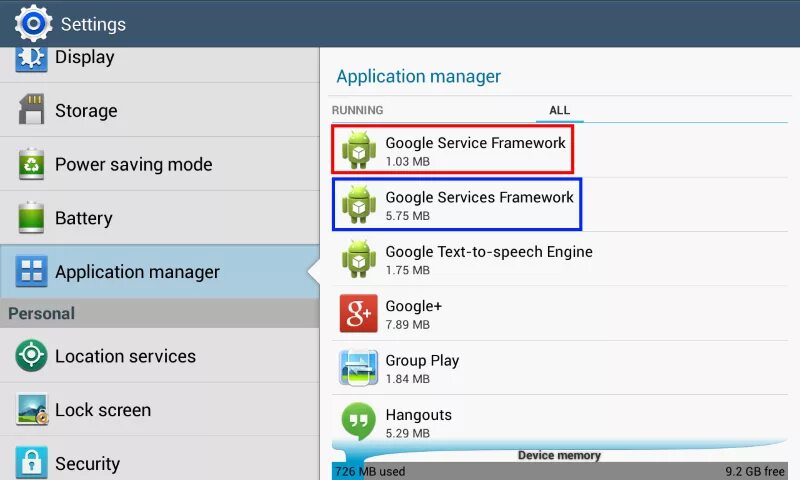Screen dimensions: 800x480
Task: Click the green Battery icon
Action: pos(31,218)
